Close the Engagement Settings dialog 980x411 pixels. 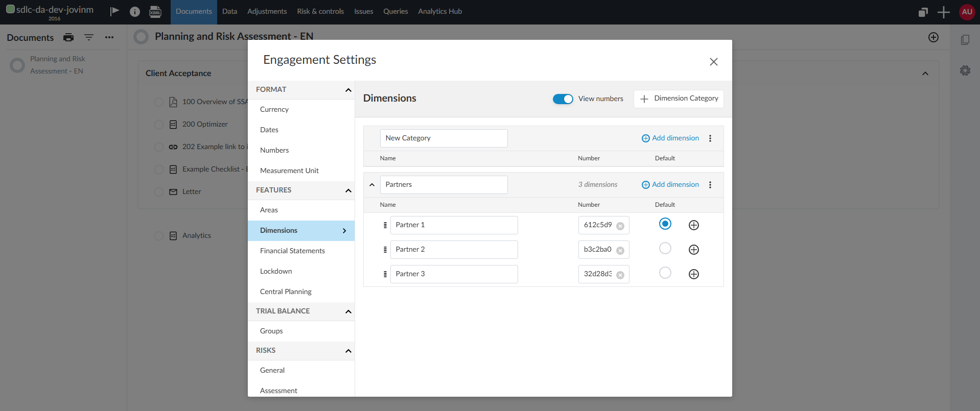714,62
